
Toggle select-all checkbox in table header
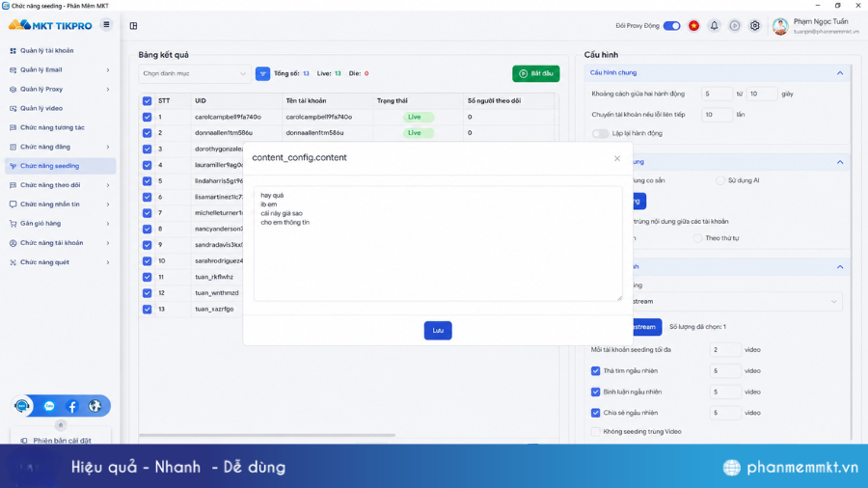[147, 101]
